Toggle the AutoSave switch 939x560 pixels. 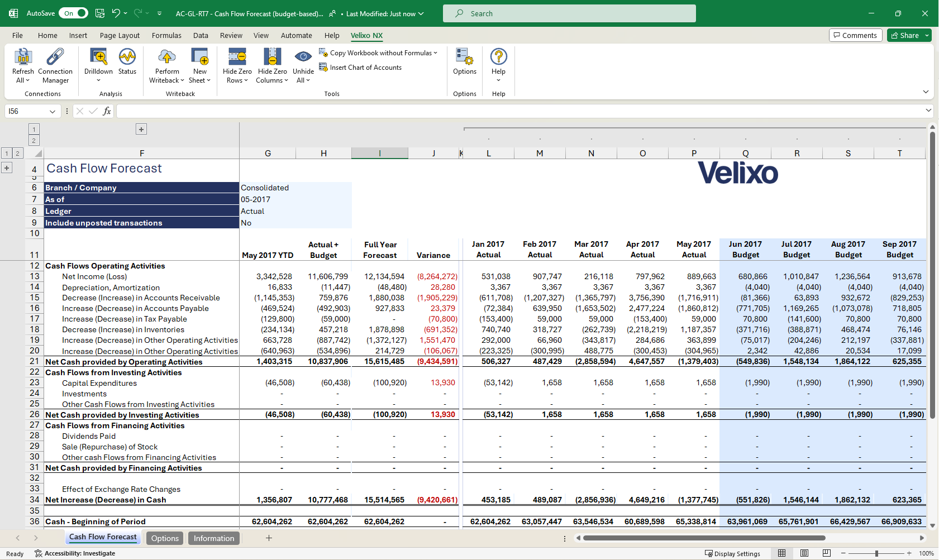pos(74,13)
